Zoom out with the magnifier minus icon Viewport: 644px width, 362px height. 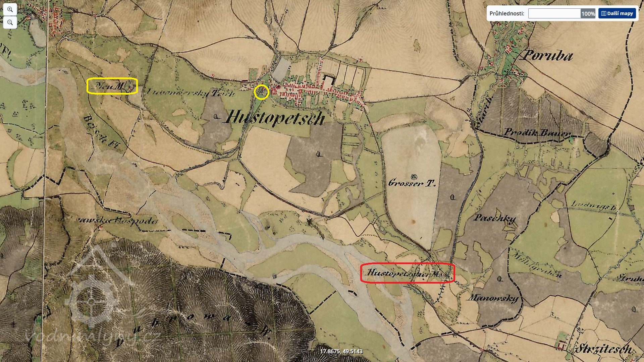10,22
